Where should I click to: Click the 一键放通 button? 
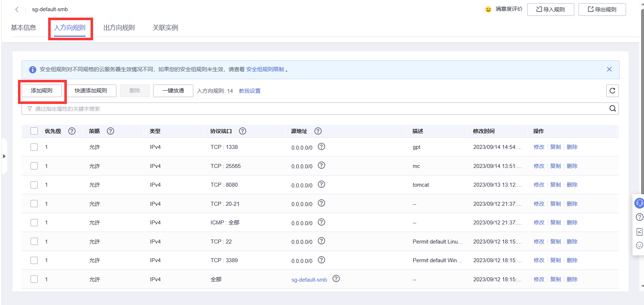pos(173,91)
